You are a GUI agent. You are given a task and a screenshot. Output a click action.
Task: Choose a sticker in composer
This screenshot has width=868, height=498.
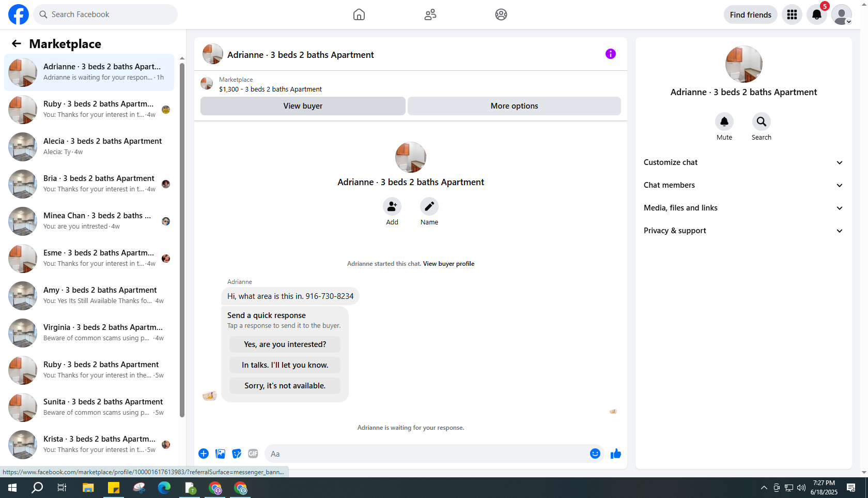coord(237,454)
